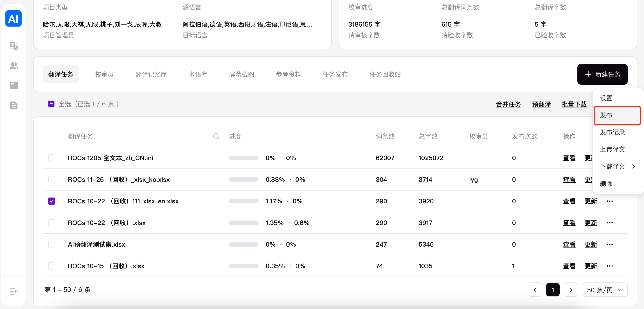Screen dimensions: 644x309
Task: Click the AI logo icon in sidebar
Action: [x=14, y=18]
